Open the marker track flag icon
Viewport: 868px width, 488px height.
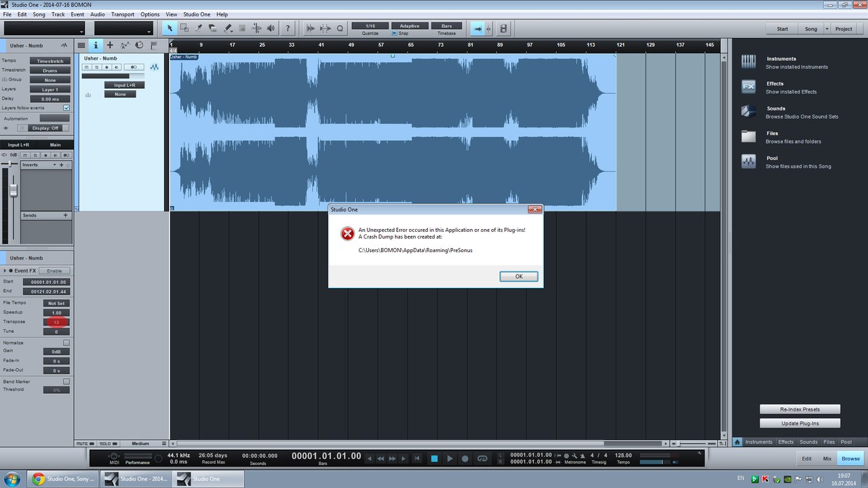pyautogui.click(x=154, y=45)
